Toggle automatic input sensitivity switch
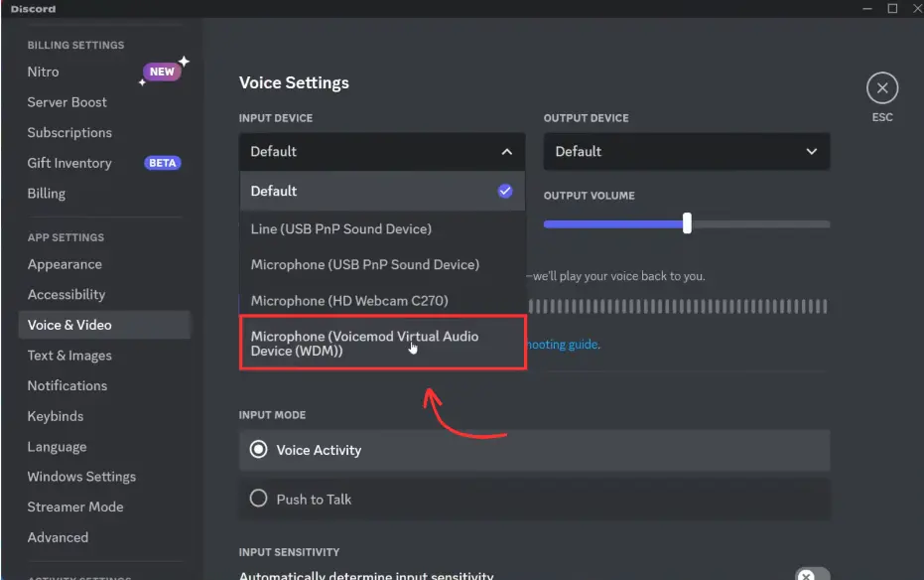The height and width of the screenshot is (580, 924). tap(812, 575)
